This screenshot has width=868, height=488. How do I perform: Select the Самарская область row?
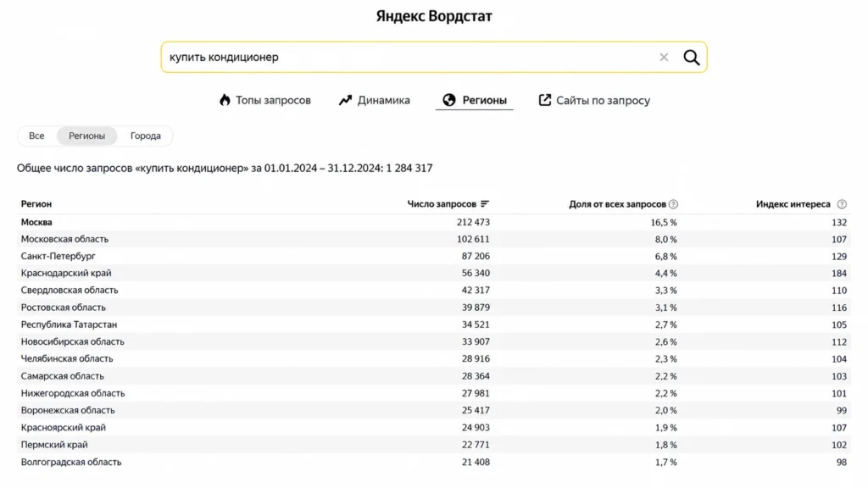click(434, 376)
